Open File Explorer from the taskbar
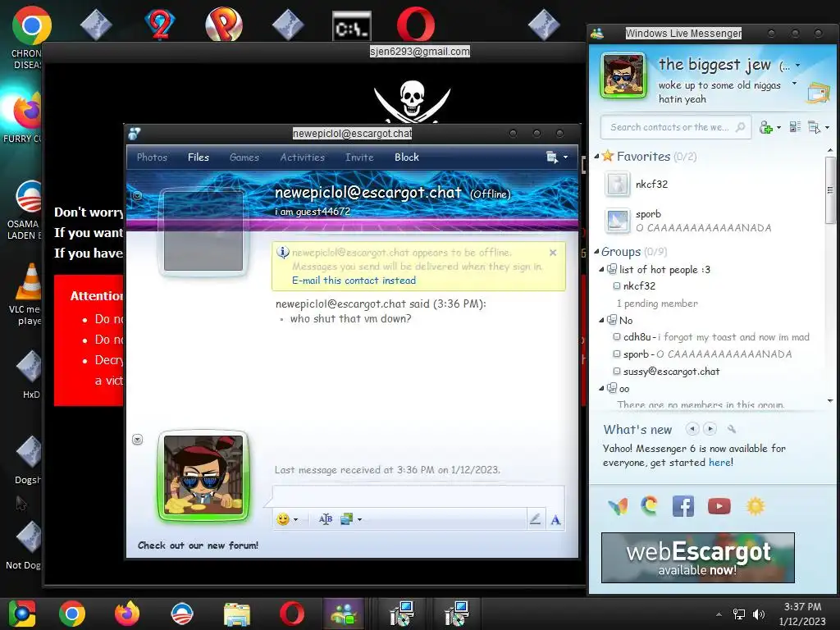The height and width of the screenshot is (630, 840). (237, 614)
